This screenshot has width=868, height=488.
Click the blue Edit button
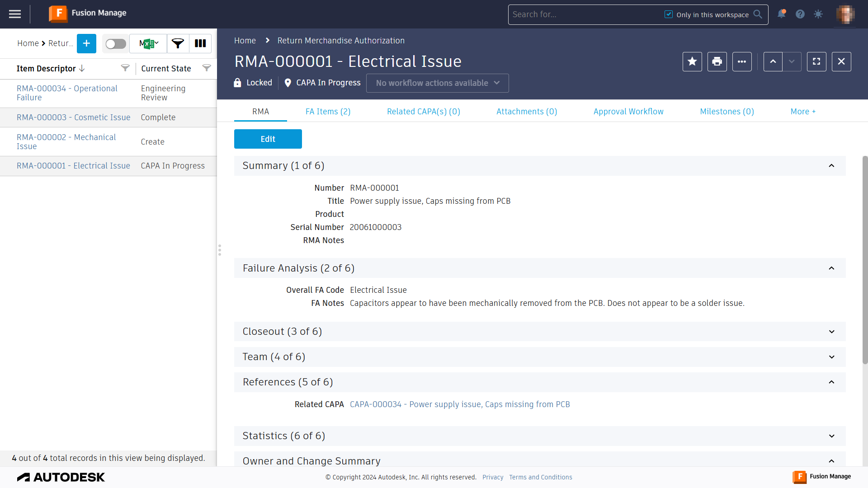coord(268,139)
